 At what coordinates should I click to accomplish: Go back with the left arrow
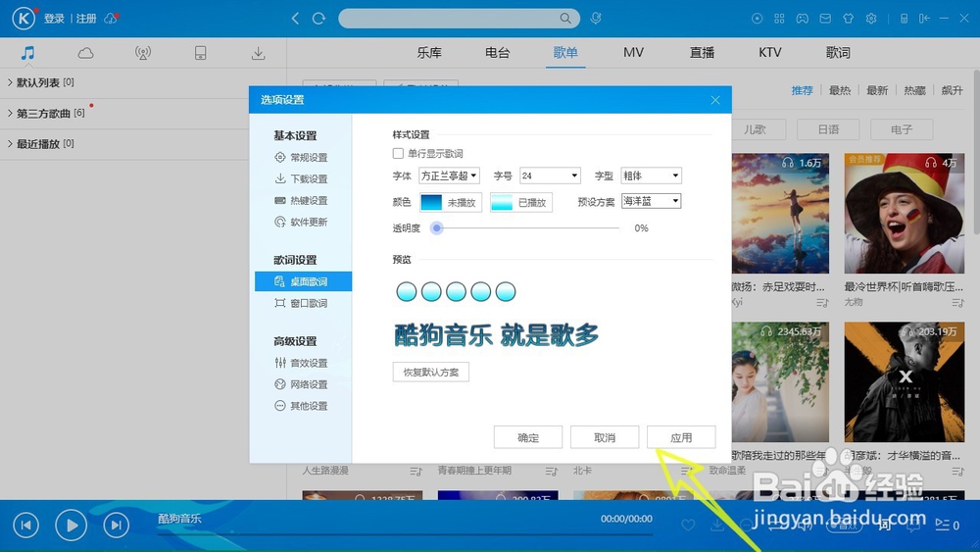point(295,18)
